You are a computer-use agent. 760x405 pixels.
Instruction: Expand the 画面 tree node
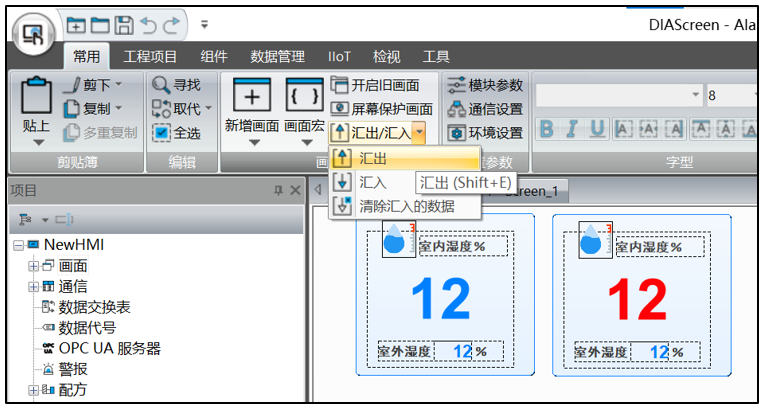click(x=33, y=266)
